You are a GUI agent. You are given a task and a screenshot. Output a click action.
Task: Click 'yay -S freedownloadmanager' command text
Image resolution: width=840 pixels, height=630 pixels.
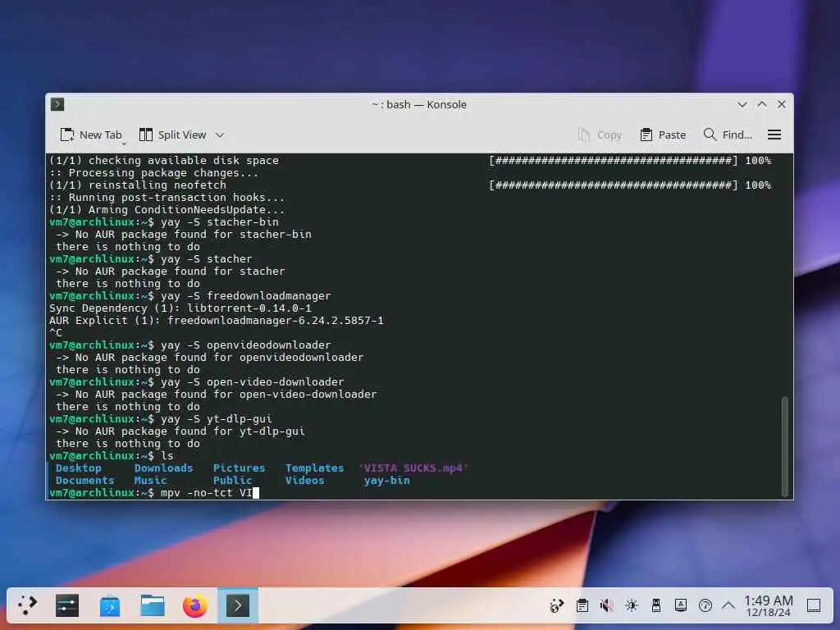coord(246,295)
